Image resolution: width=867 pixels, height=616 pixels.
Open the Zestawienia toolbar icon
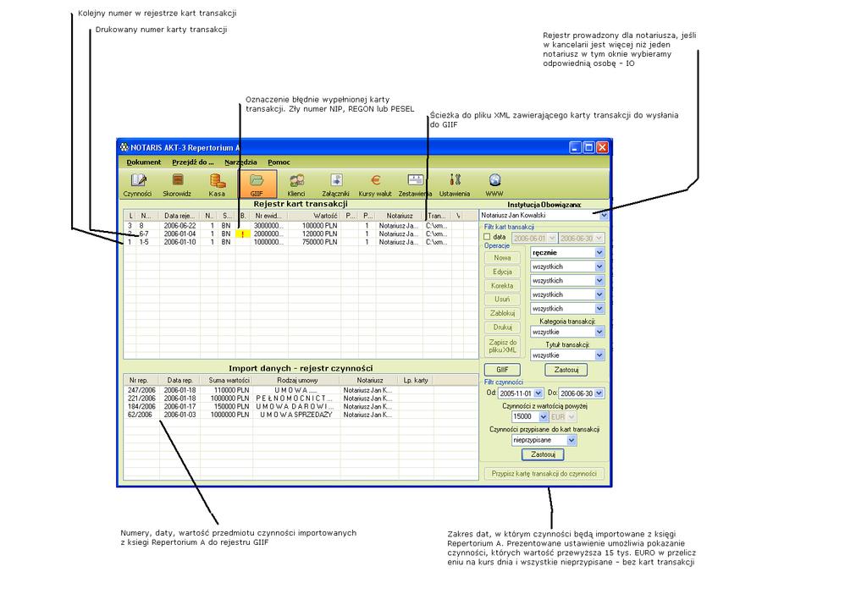click(415, 184)
